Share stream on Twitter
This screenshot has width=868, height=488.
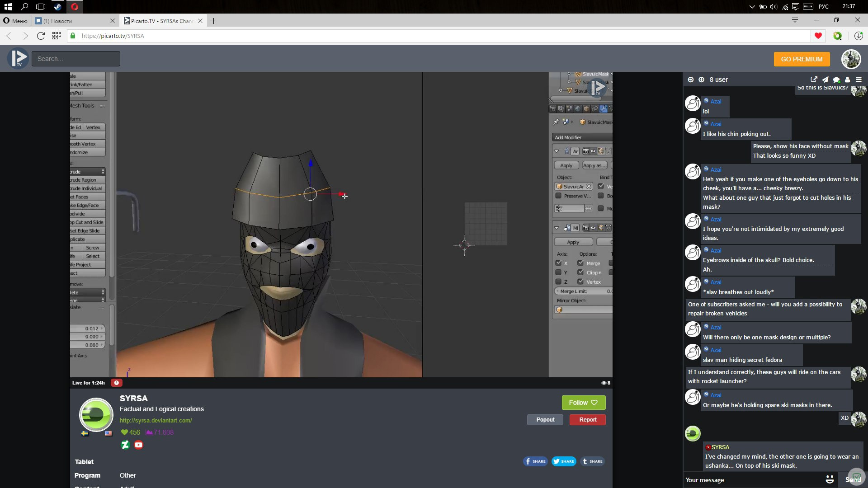[564, 461]
